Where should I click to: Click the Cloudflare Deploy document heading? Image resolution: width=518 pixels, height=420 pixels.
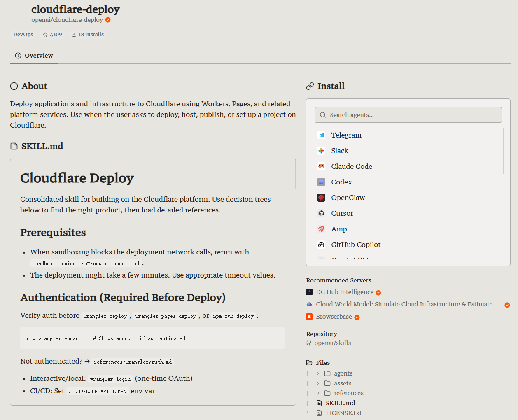(77, 178)
